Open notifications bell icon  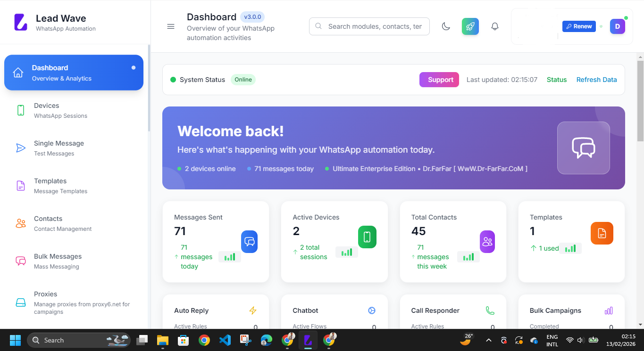[495, 26]
